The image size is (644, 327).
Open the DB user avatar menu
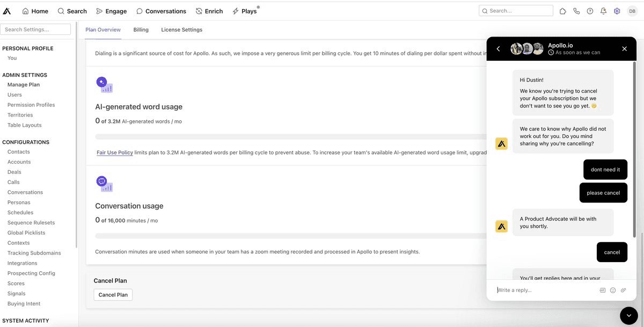632,11
